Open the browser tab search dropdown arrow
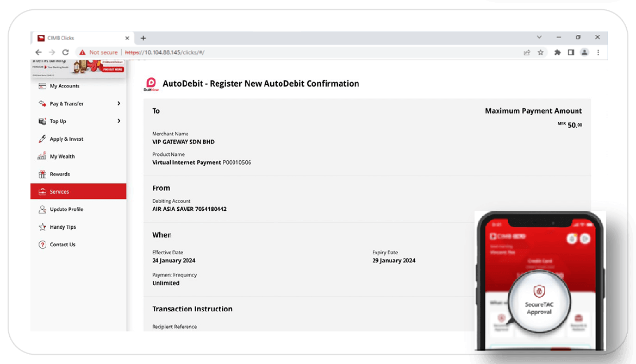The height and width of the screenshot is (364, 636). (539, 37)
